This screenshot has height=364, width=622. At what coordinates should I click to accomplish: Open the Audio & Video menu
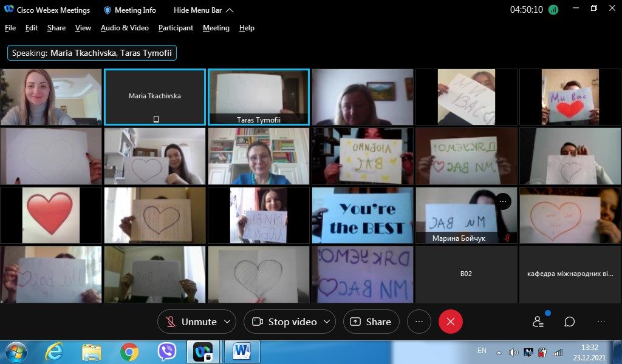[125, 28]
